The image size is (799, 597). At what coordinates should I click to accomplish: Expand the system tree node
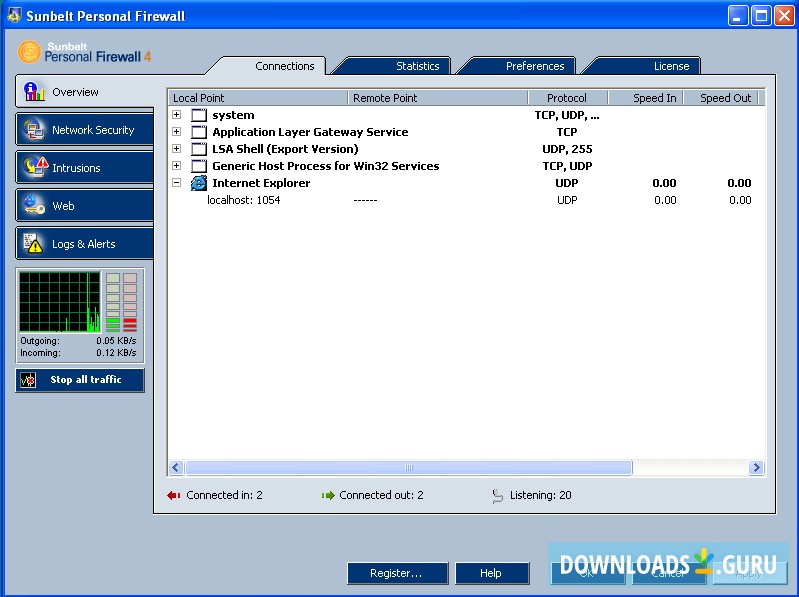click(x=176, y=115)
